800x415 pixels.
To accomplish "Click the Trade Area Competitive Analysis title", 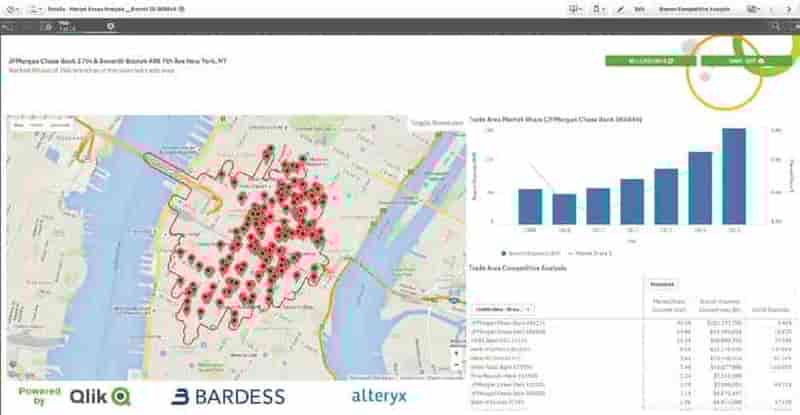I will (x=517, y=268).
